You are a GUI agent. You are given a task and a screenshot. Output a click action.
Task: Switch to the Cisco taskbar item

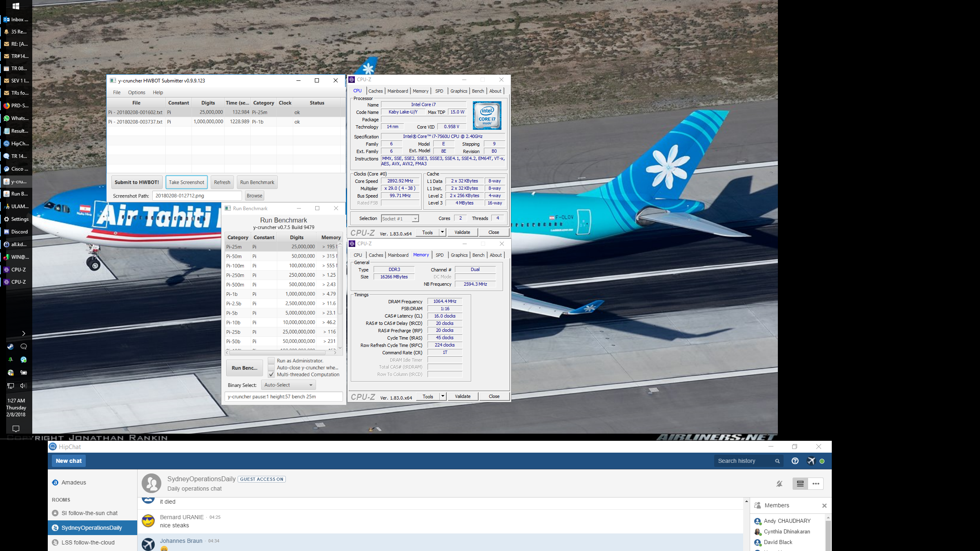pos(16,169)
